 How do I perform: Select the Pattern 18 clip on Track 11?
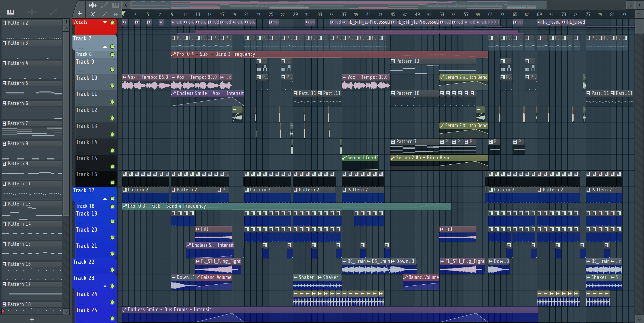(415, 98)
